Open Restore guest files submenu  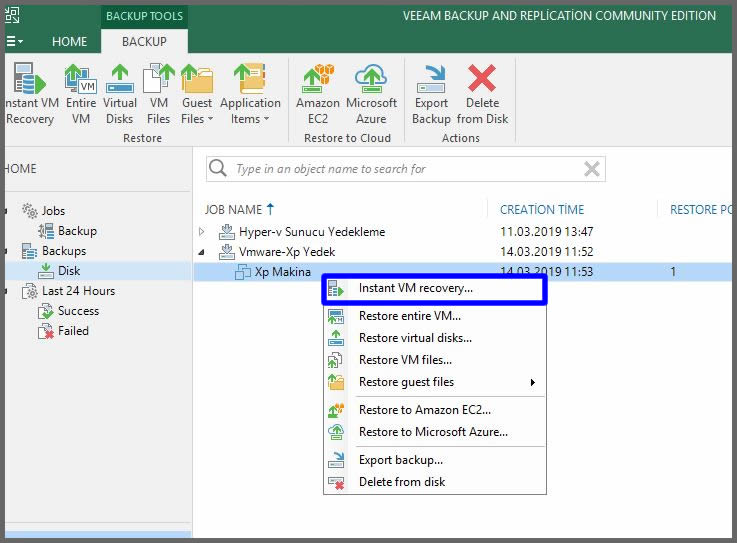tap(434, 382)
